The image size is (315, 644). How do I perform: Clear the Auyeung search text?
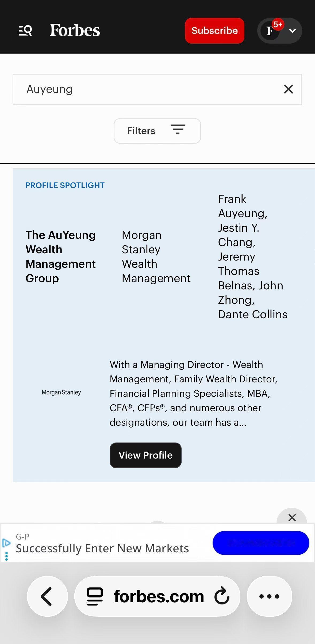tap(288, 89)
